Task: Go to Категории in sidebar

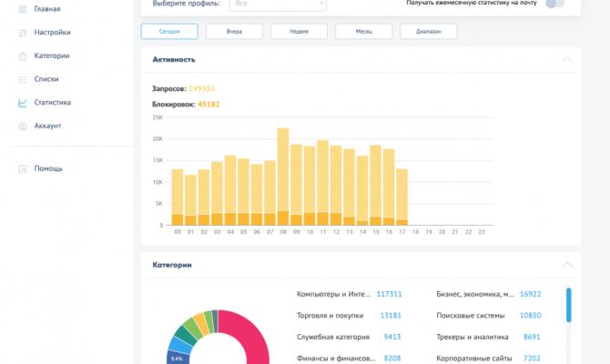Action: [x=52, y=56]
